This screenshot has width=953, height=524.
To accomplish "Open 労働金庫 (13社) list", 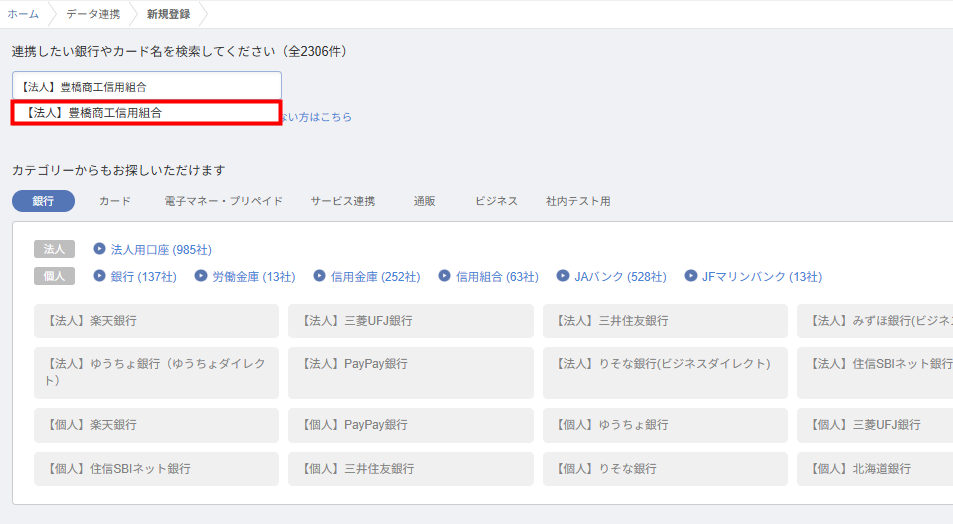I will pos(253,277).
